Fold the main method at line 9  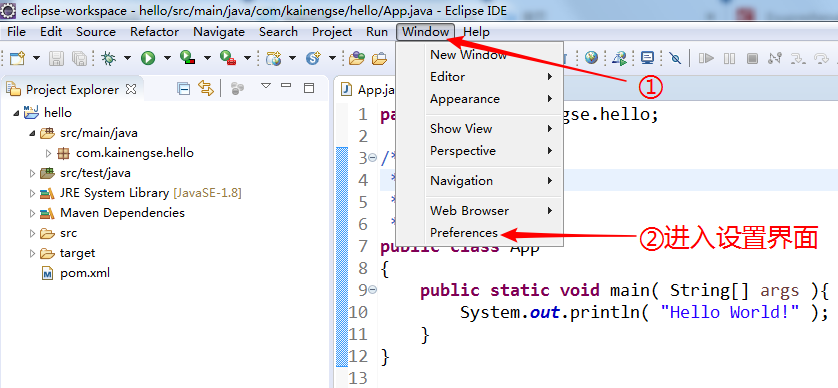pos(373,290)
